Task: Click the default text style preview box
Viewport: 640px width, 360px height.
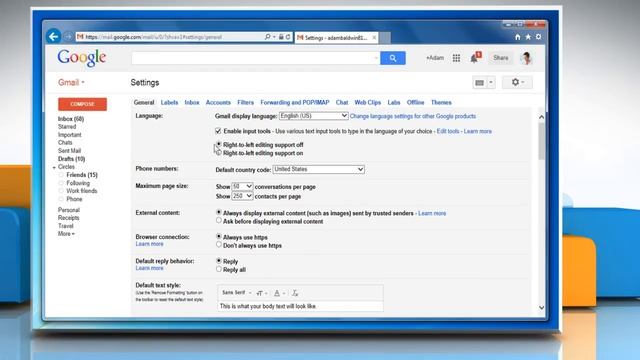Action: click(300, 306)
